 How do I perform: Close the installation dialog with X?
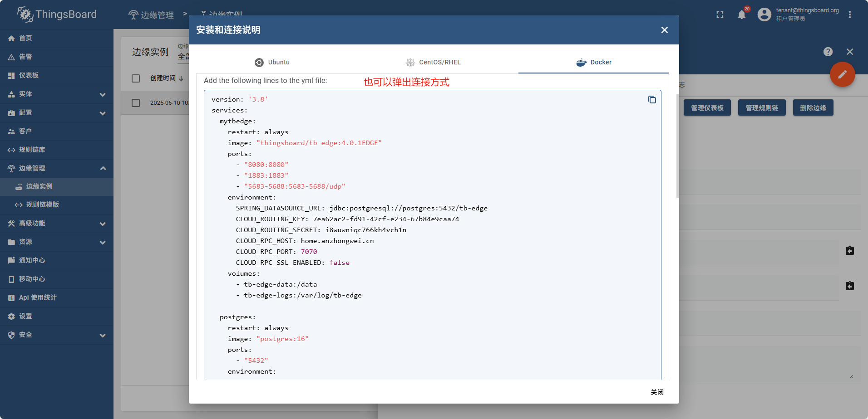pyautogui.click(x=665, y=30)
